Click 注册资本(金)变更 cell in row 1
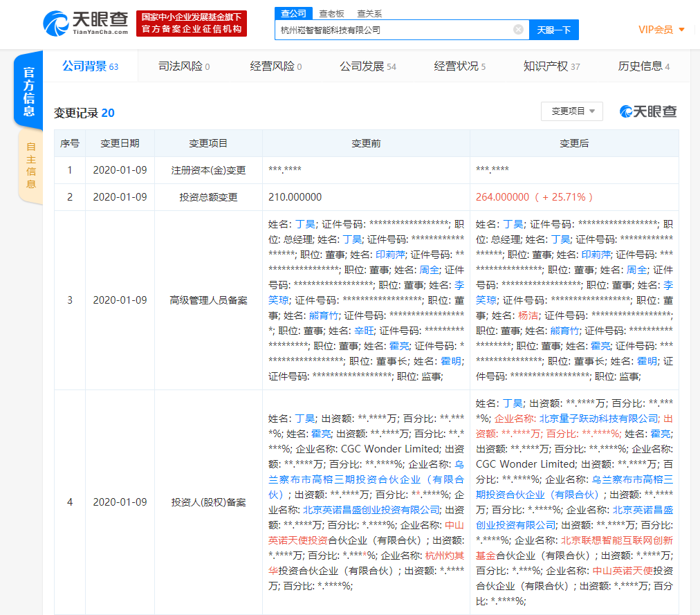Image resolution: width=700 pixels, height=615 pixels. pos(208,170)
